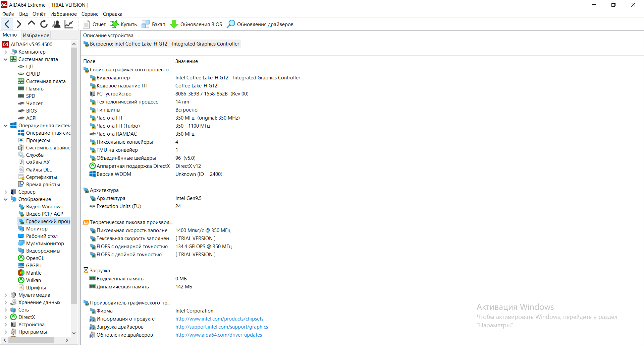Click the sidebar vertical scrollbar down arrow
This screenshot has height=345, width=644.
pyautogui.click(x=74, y=333)
